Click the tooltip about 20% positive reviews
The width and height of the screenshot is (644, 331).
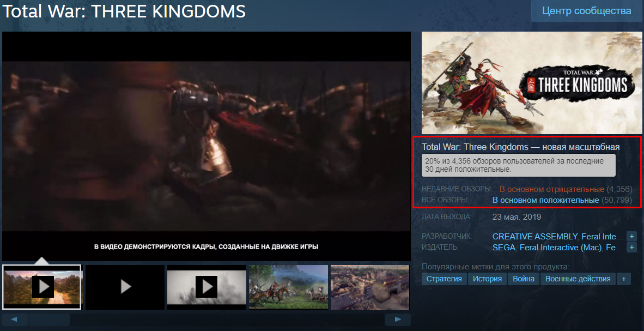click(x=519, y=165)
